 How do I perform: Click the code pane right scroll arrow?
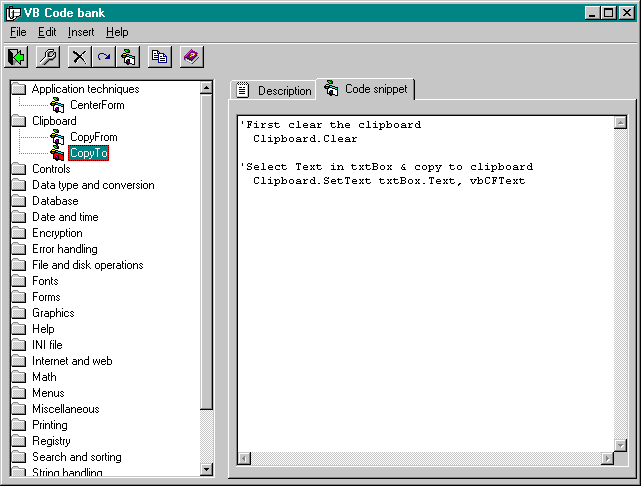[x=606, y=458]
